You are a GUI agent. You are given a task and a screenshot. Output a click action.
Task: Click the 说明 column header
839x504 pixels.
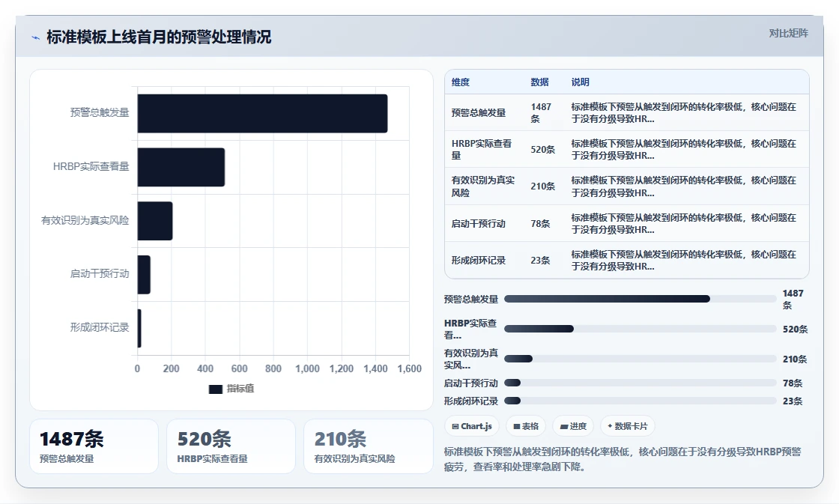(580, 82)
